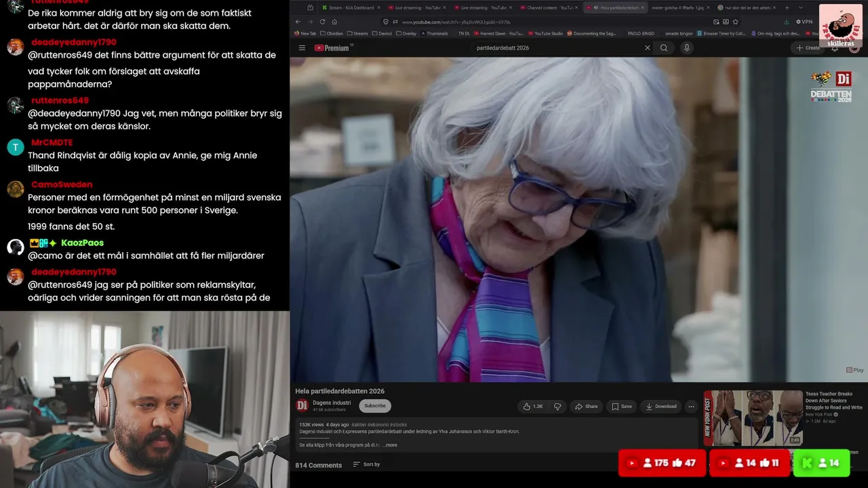Select ruttenros649's username above the politiker message
This screenshot has width=868, height=488.
click(60, 100)
